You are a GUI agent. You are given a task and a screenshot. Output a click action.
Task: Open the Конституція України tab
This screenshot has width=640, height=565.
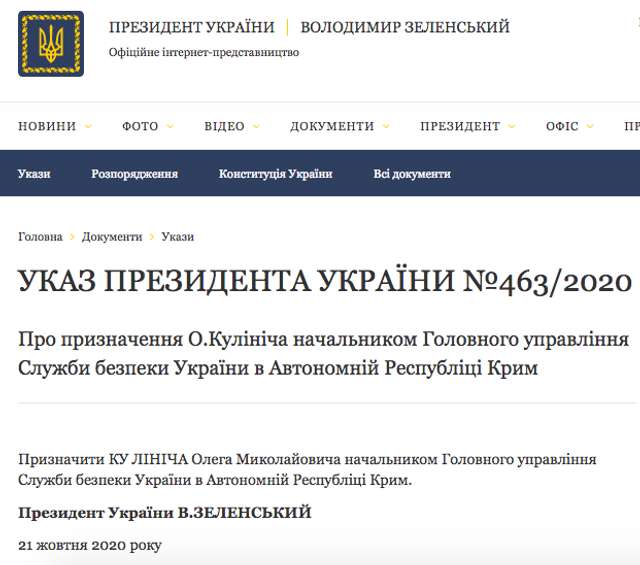[x=275, y=174]
